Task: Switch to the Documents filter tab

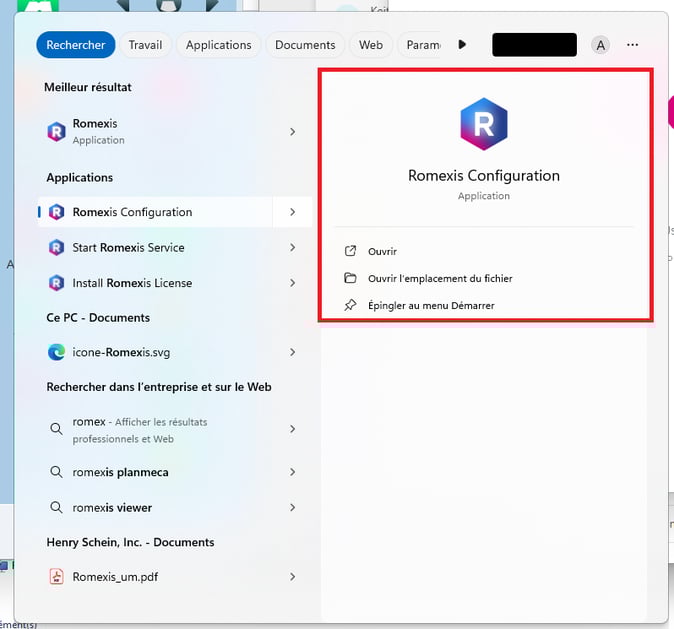Action: point(305,45)
